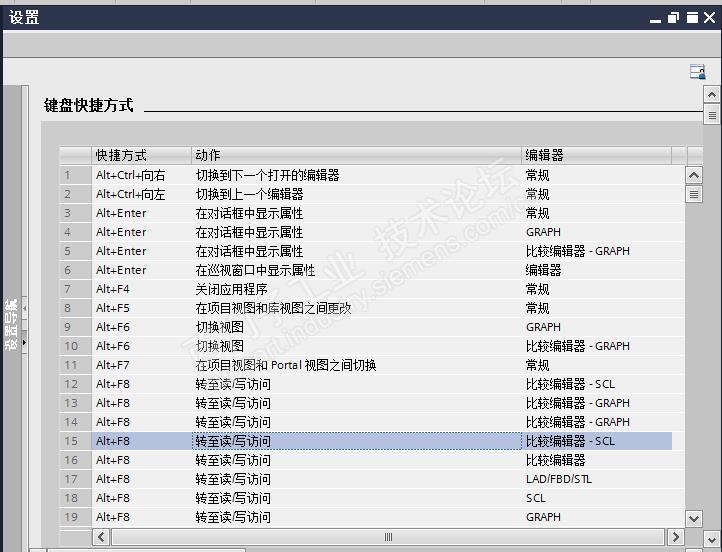This screenshot has width=722, height=552.
Task: Select action 在项目视图和库视图之间更改
Action: coord(356,308)
